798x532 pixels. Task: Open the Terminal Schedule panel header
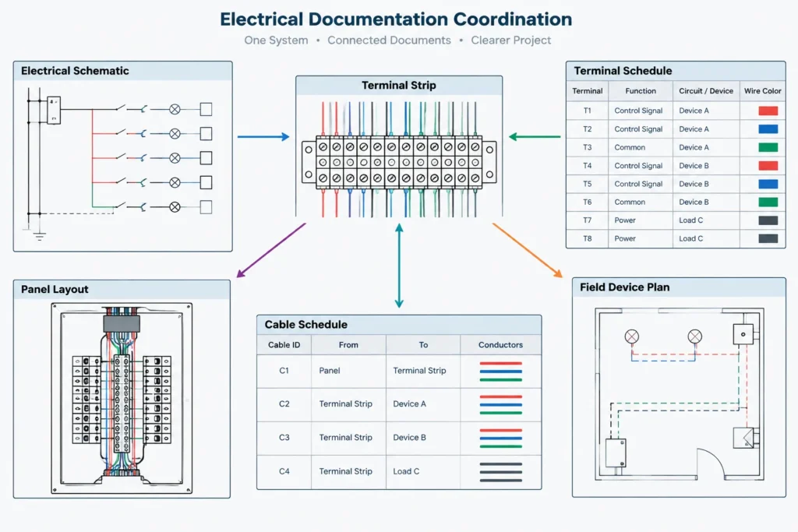tap(676, 71)
